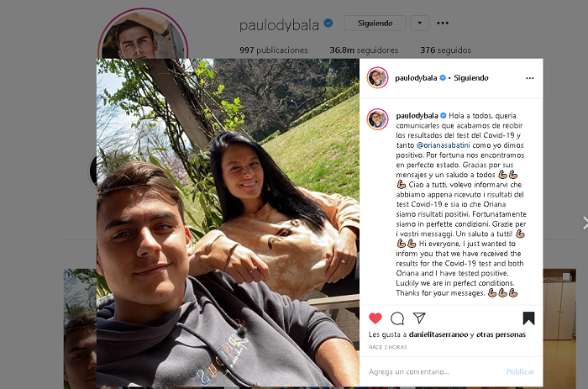Click paulodybala avatar in post header
The width and height of the screenshot is (588, 389).
pyautogui.click(x=377, y=78)
